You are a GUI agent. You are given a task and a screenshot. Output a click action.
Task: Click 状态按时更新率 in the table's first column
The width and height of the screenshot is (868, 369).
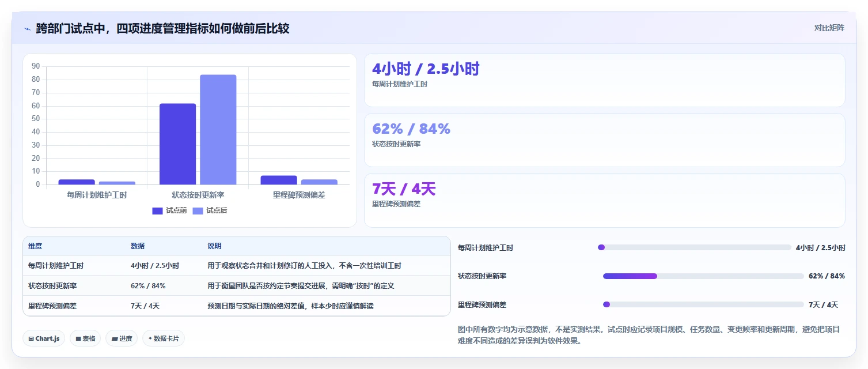(x=52, y=286)
